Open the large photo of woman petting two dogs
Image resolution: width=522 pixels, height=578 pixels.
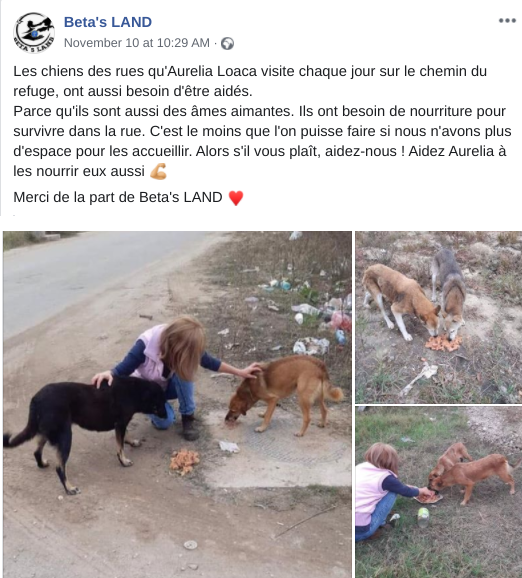tap(177, 404)
